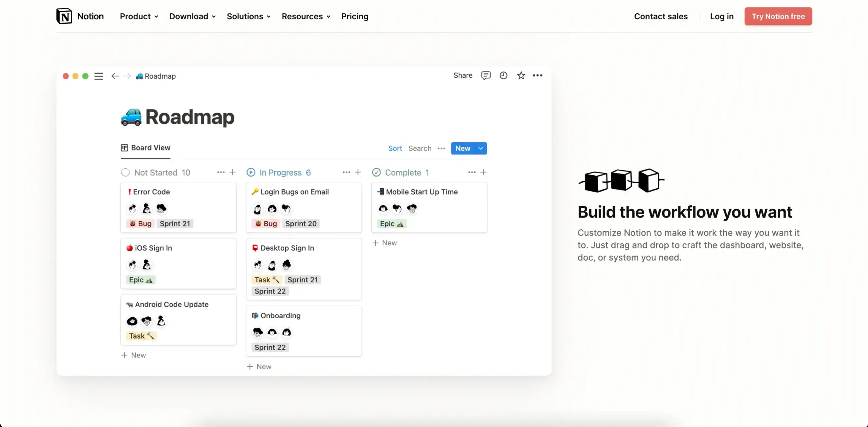The height and width of the screenshot is (427, 868).
Task: Add a card with the plus icon beside Not Started
Action: click(x=232, y=172)
